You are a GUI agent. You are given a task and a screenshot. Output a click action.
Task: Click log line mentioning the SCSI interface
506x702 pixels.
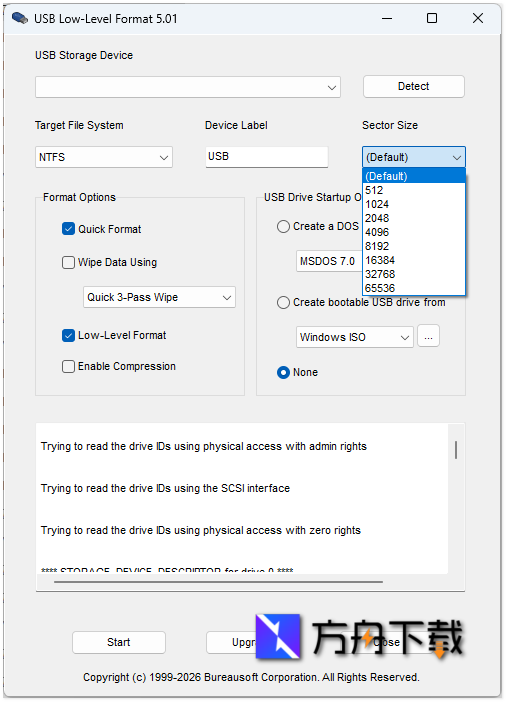pos(165,488)
